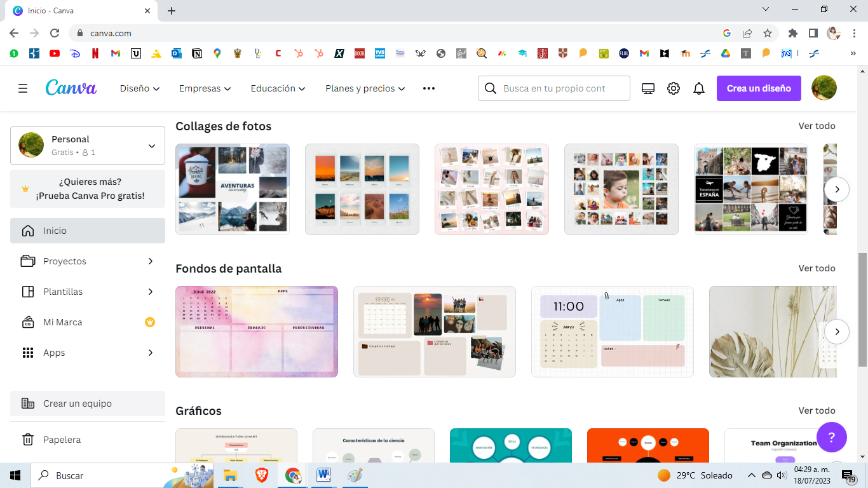Expand the Proyectos sidebar chevron
The height and width of the screenshot is (488, 868).
coord(151,261)
